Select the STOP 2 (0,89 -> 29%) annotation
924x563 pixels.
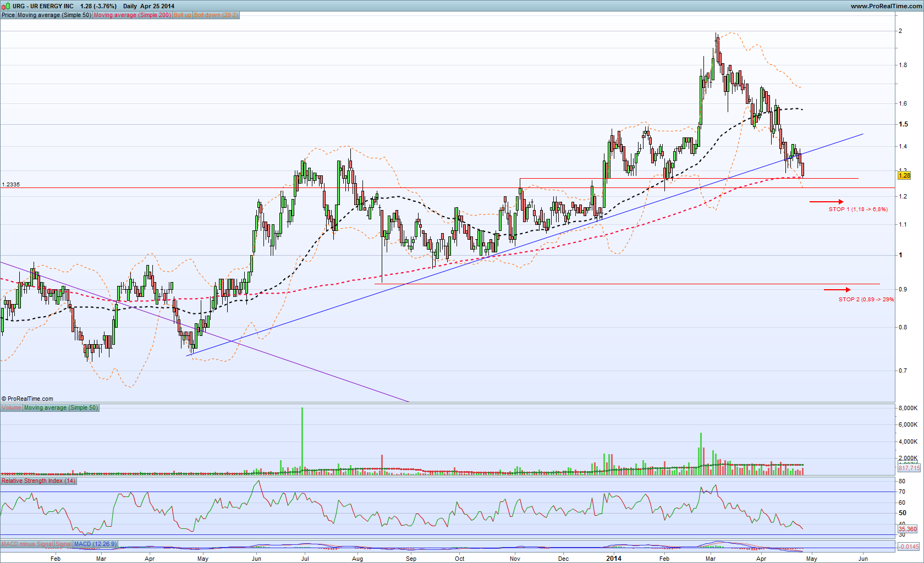coord(866,300)
